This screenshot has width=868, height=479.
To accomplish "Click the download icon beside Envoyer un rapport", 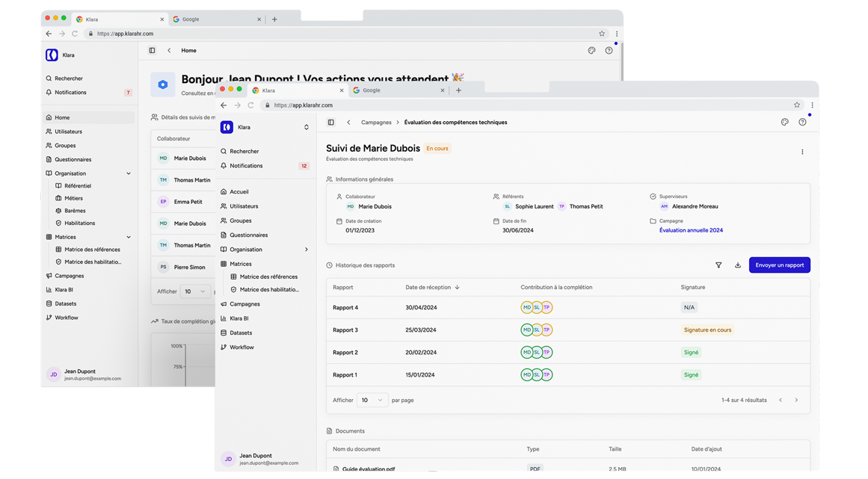I will pyautogui.click(x=738, y=265).
